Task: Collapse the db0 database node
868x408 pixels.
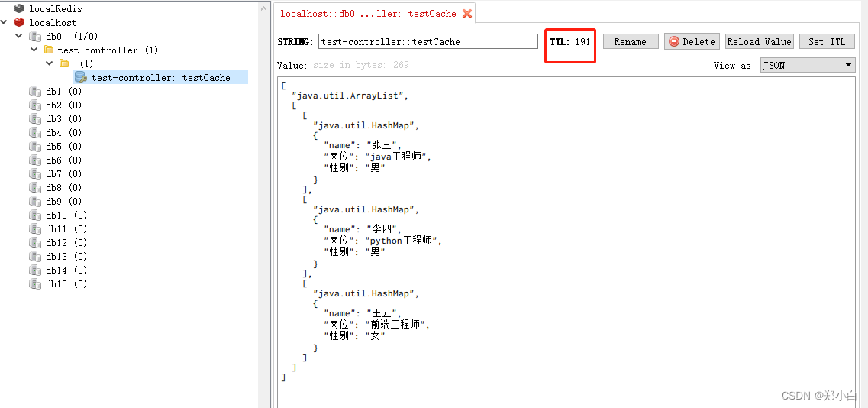Action: point(19,36)
